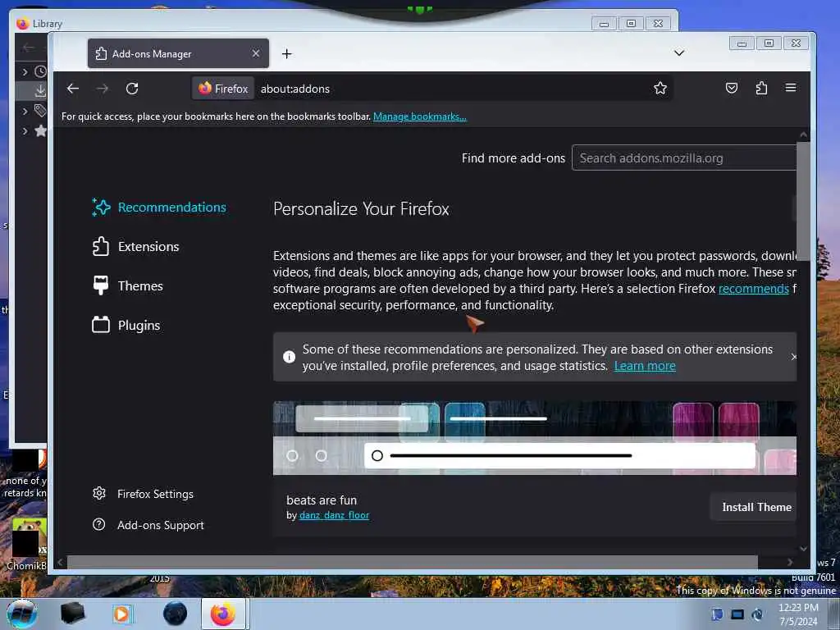The height and width of the screenshot is (630, 840).
Task: Click the horizontal scrollbar at page bottom
Action: click(412, 562)
